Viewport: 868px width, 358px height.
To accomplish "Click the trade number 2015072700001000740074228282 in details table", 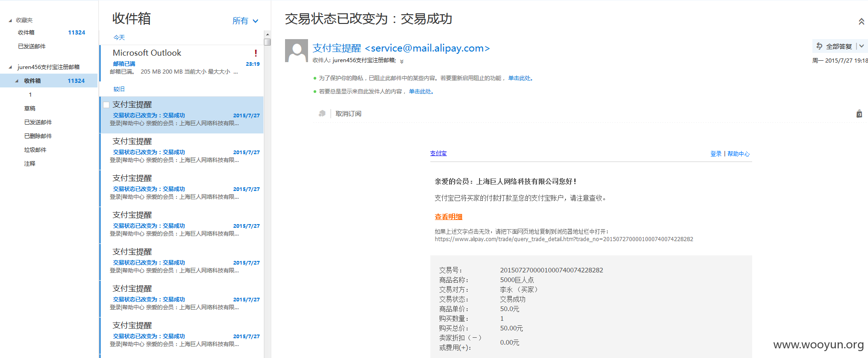I will point(551,270).
